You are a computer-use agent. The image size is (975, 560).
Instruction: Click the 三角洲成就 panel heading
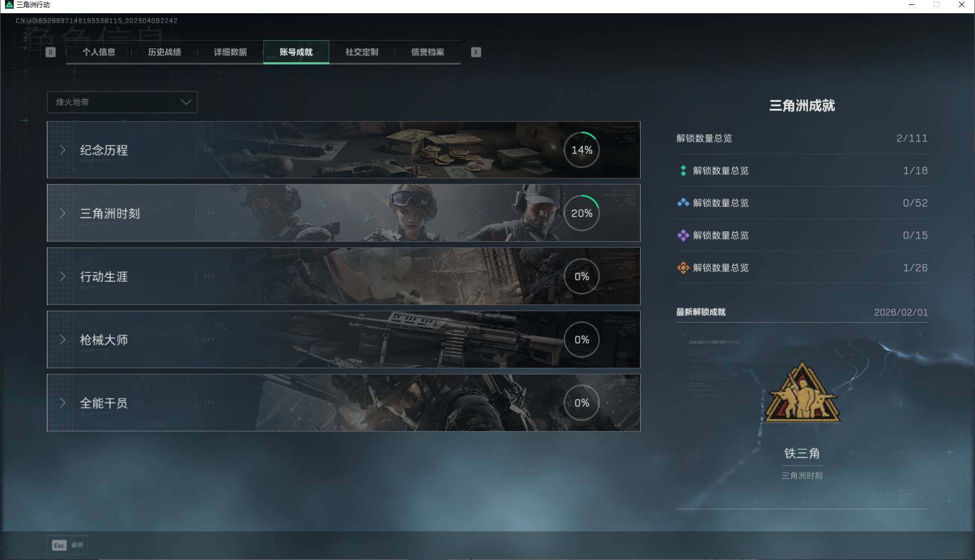802,106
